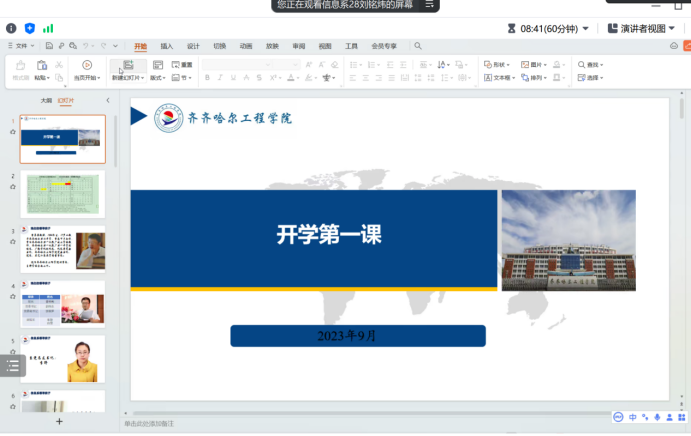This screenshot has height=436, width=691.
Task: Click the play from current slide (当页开始) icon
Action: click(87, 65)
